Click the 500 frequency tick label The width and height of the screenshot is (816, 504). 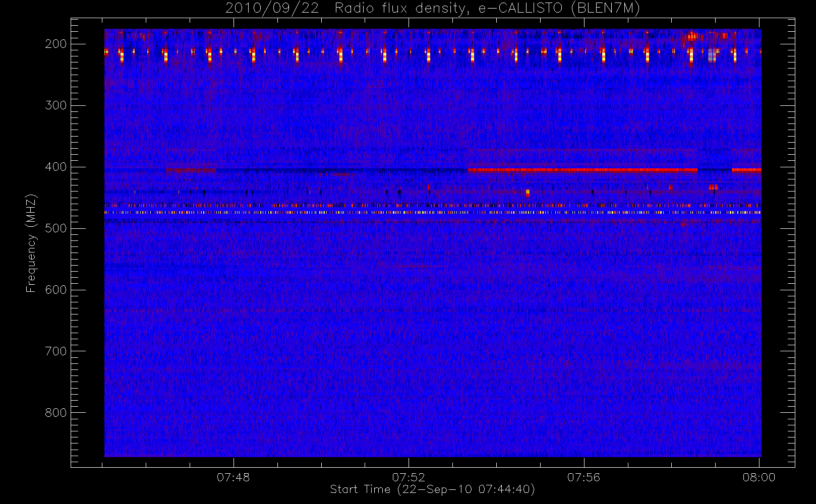click(56, 228)
